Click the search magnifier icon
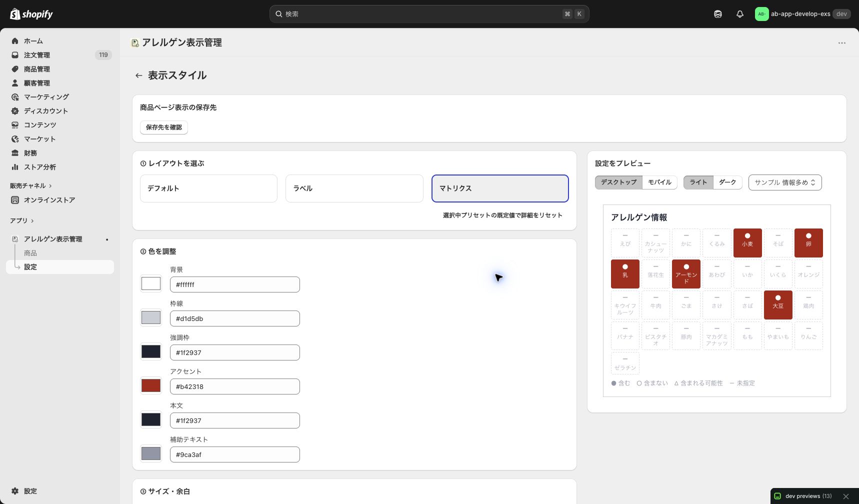Viewport: 859px width, 504px height. (279, 14)
